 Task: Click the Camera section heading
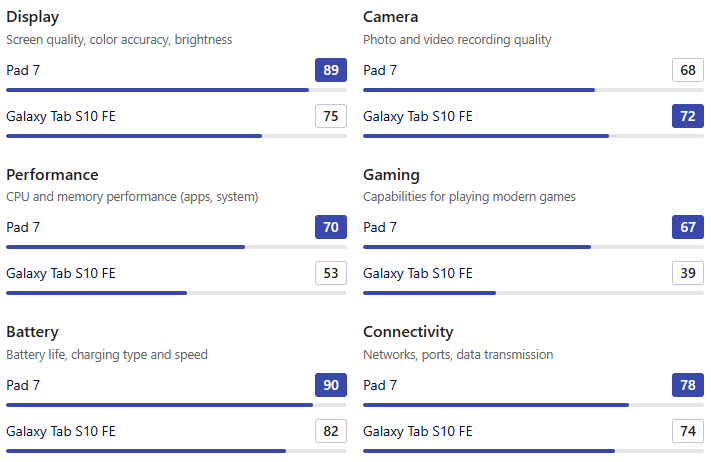[x=390, y=17]
